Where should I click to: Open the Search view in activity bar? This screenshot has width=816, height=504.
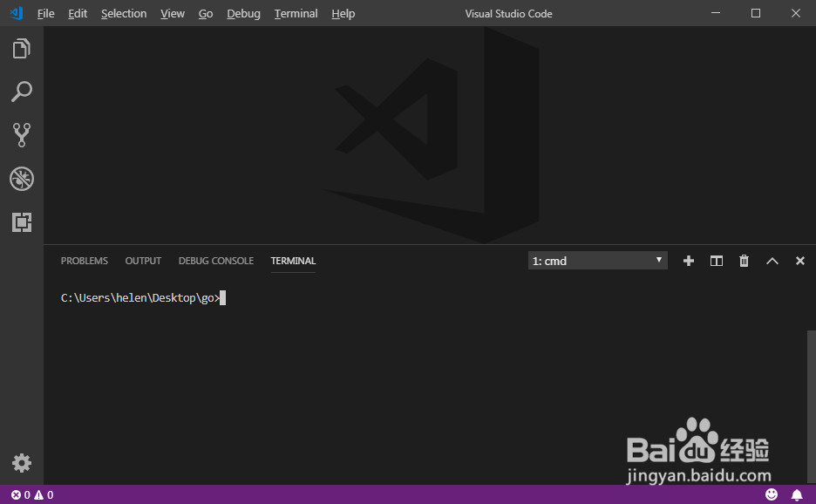[x=21, y=92]
